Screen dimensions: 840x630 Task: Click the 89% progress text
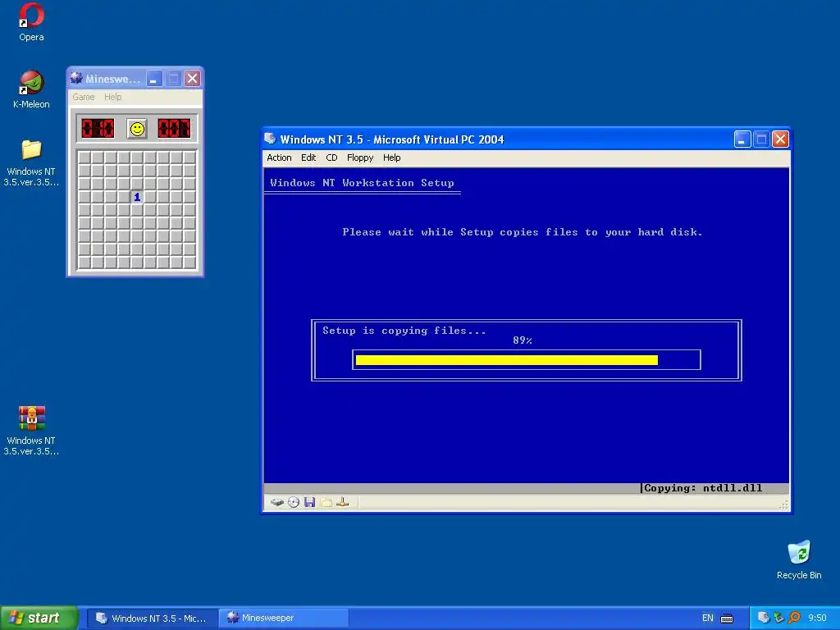point(523,340)
